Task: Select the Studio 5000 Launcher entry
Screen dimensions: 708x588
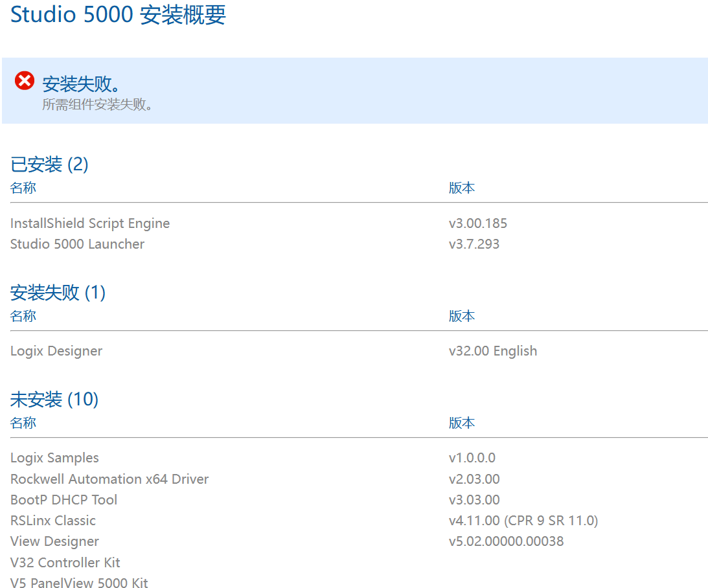Action: click(x=77, y=244)
